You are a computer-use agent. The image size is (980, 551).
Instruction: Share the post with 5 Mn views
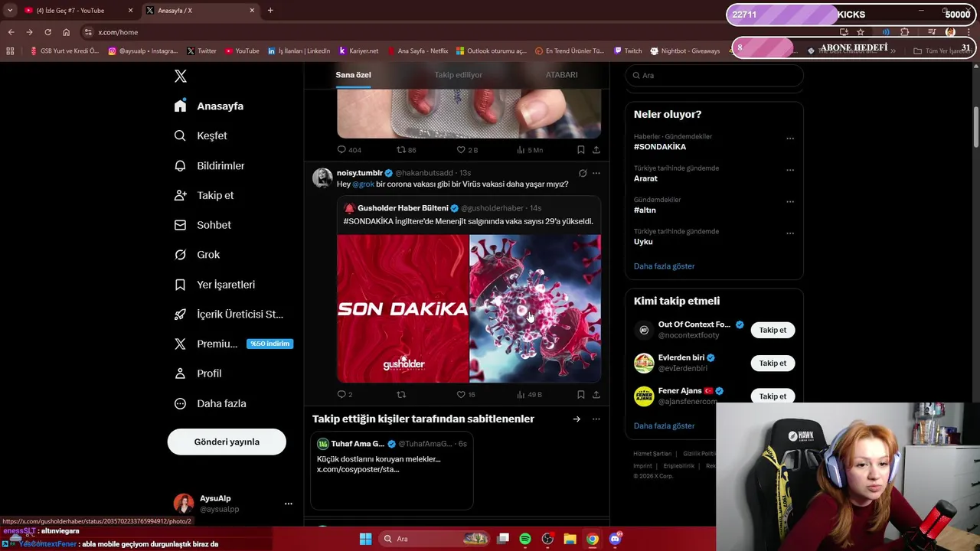tap(596, 150)
